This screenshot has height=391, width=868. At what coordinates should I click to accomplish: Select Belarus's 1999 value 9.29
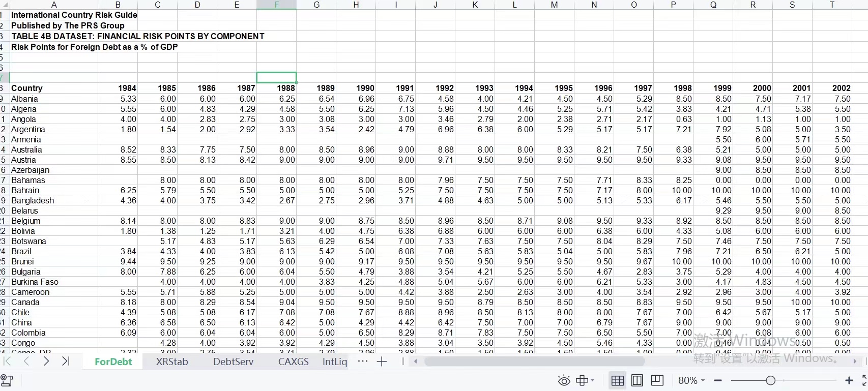tap(713, 210)
